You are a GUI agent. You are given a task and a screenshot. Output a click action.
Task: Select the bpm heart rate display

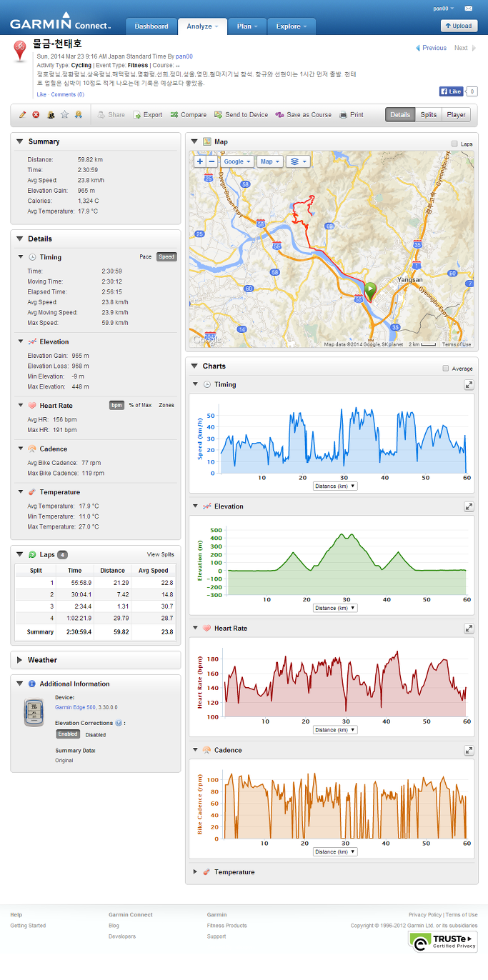point(116,405)
